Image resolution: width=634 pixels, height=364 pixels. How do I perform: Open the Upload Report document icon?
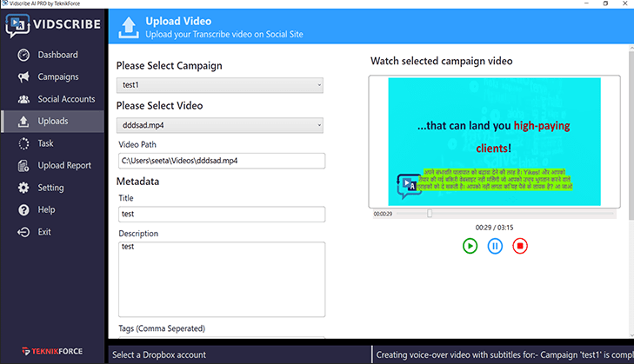[23, 166]
